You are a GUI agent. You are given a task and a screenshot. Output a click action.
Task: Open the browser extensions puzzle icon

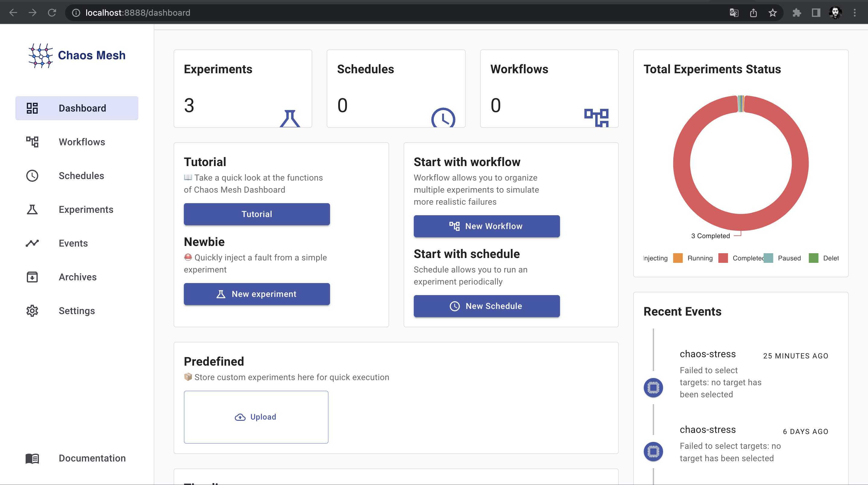(x=797, y=13)
